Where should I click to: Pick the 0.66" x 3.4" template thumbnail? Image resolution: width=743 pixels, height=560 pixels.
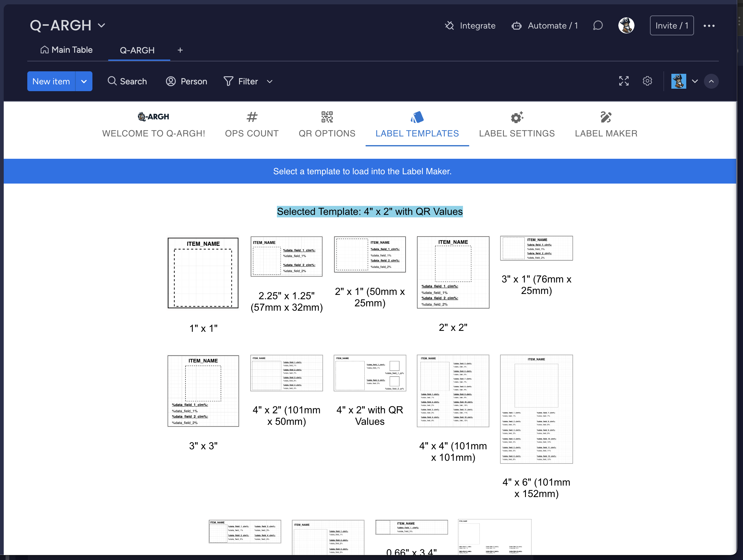pyautogui.click(x=411, y=527)
